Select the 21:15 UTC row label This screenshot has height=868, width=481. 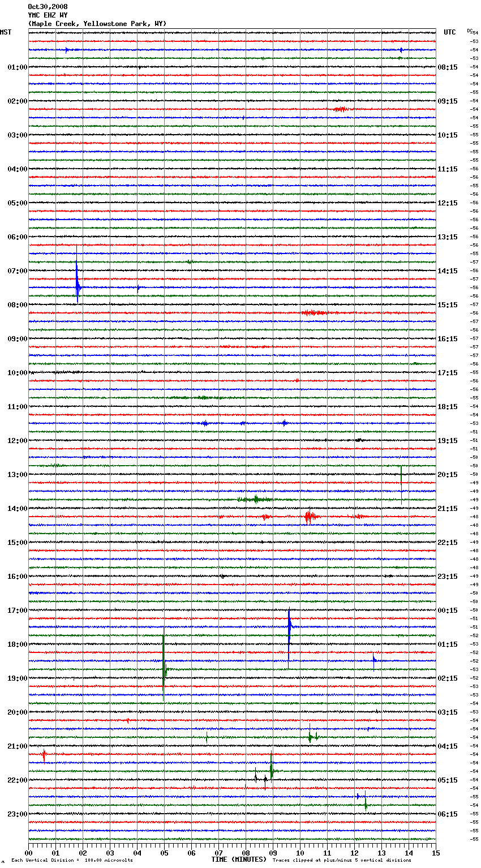(x=448, y=509)
